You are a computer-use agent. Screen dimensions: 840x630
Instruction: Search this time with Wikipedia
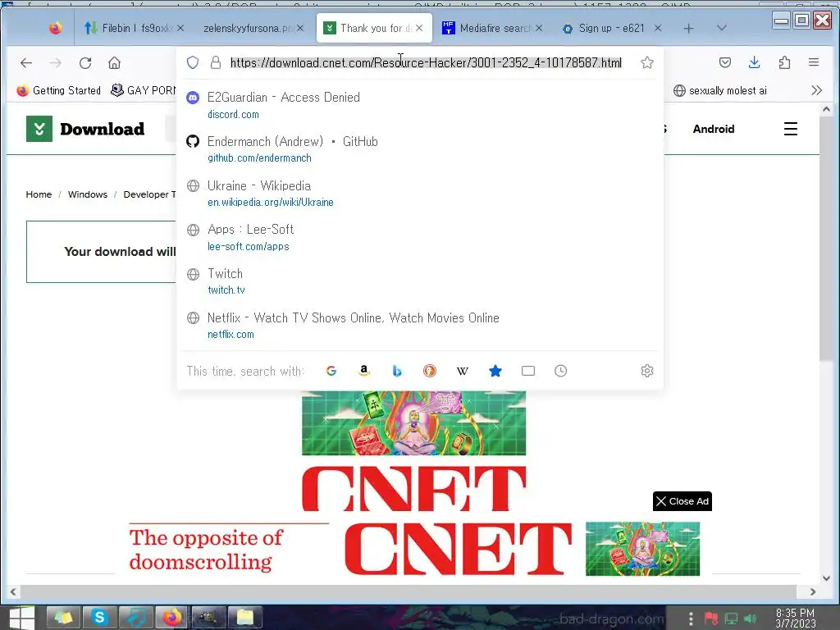point(463,371)
